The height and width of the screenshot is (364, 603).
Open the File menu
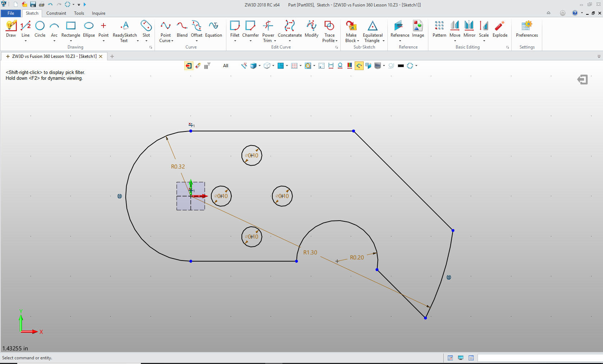(x=11, y=13)
